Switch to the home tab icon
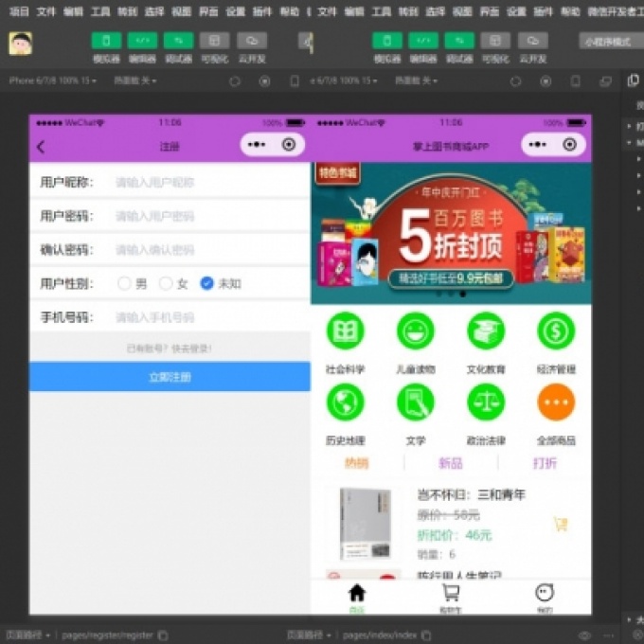This screenshot has height=644, width=644. pos(357,593)
